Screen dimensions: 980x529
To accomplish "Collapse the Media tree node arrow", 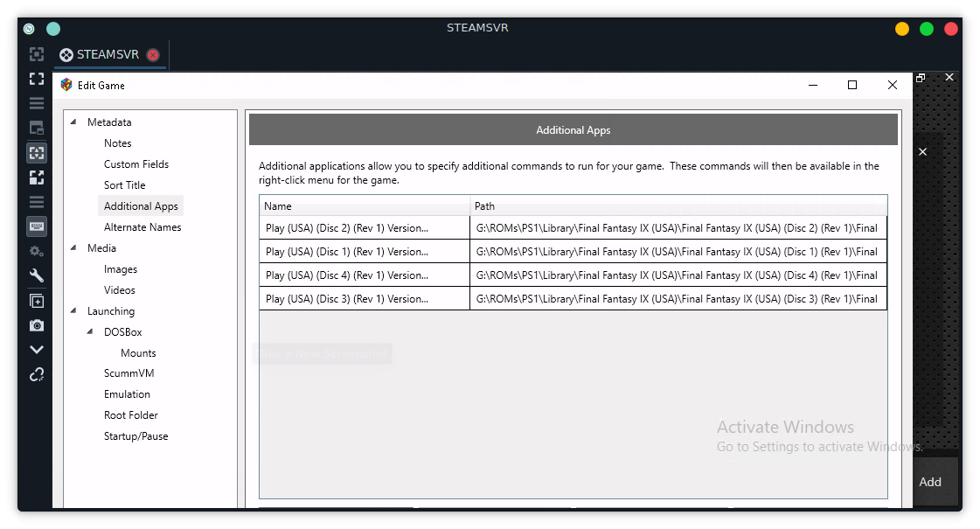I will (x=73, y=247).
